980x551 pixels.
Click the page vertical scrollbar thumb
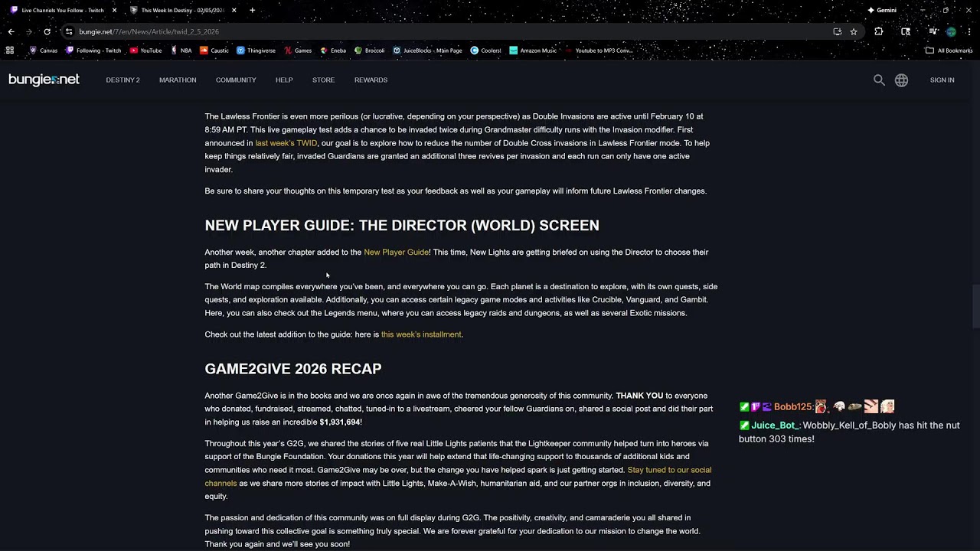(x=975, y=306)
